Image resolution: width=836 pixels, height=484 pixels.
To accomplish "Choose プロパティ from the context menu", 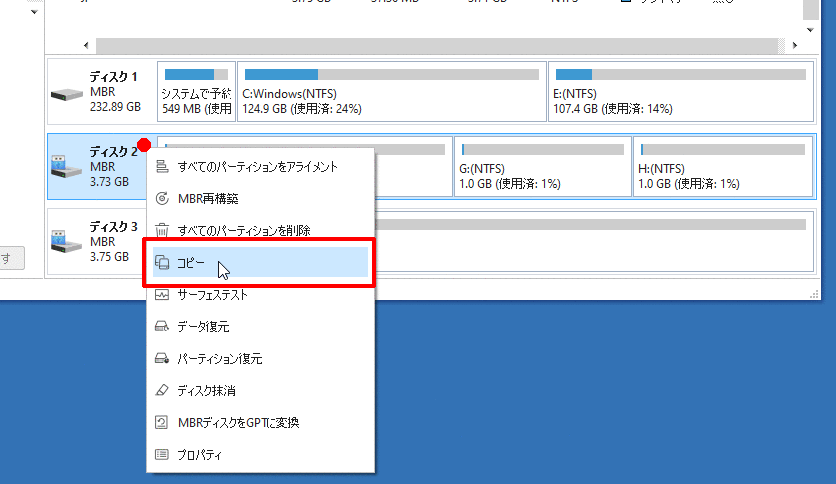I will pyautogui.click(x=200, y=455).
